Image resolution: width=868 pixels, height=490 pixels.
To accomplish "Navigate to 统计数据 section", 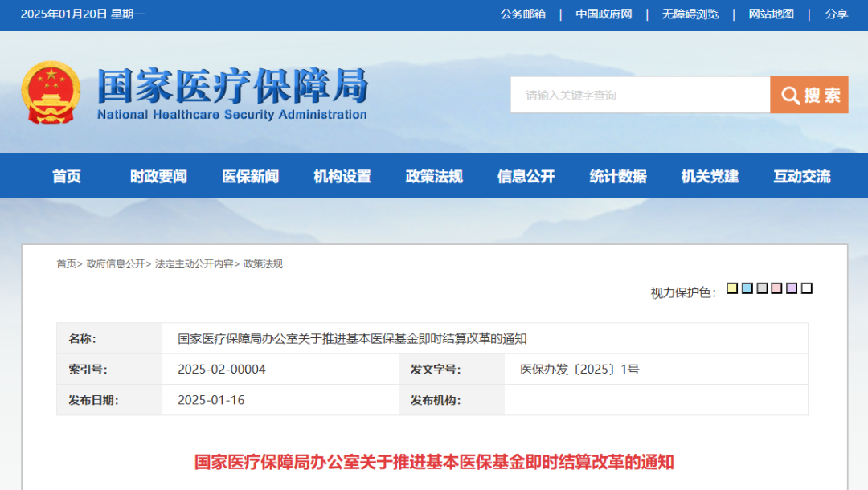I will coord(618,177).
